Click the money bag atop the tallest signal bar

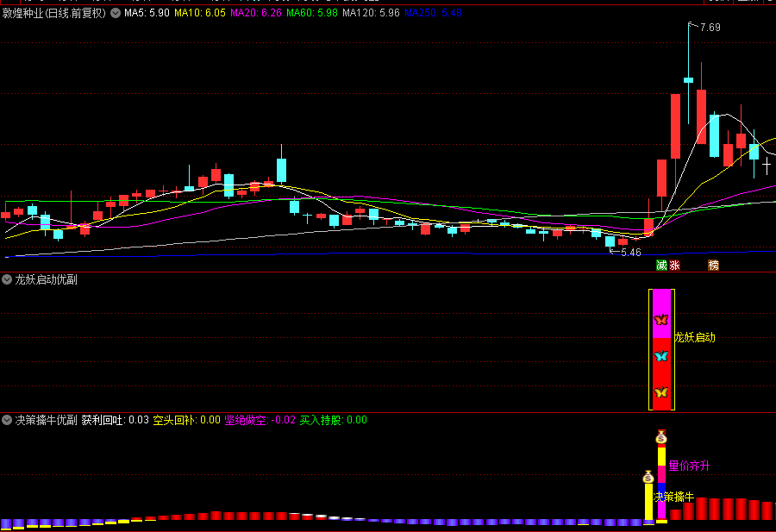click(x=661, y=437)
